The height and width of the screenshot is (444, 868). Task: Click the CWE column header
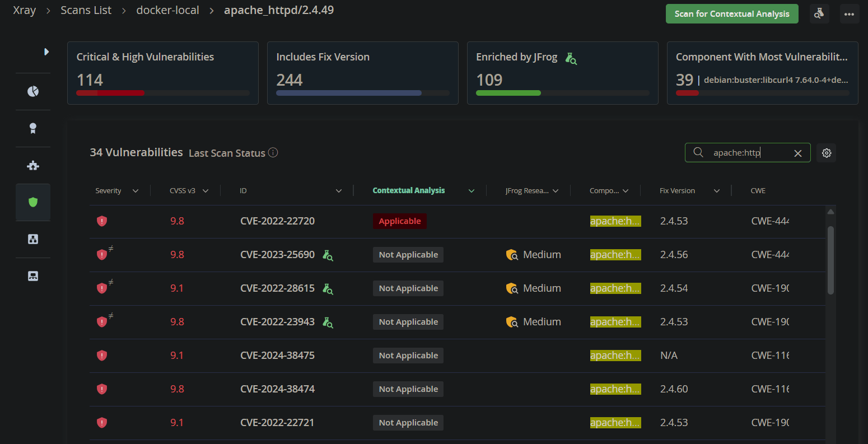758,191
